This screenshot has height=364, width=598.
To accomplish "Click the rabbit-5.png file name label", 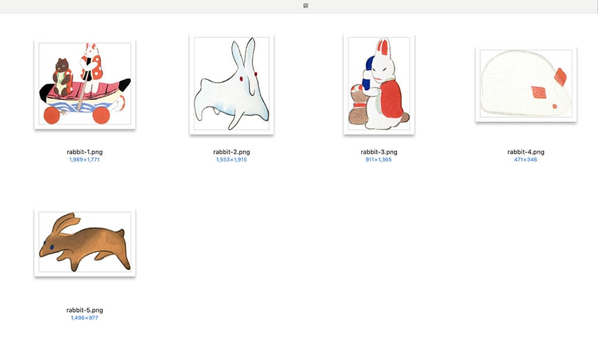I will coord(84,310).
